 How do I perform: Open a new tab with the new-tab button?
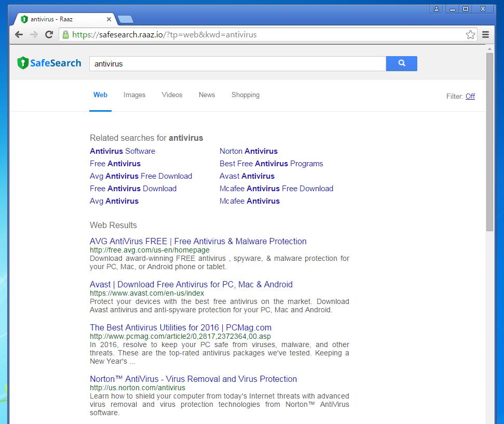click(x=126, y=20)
